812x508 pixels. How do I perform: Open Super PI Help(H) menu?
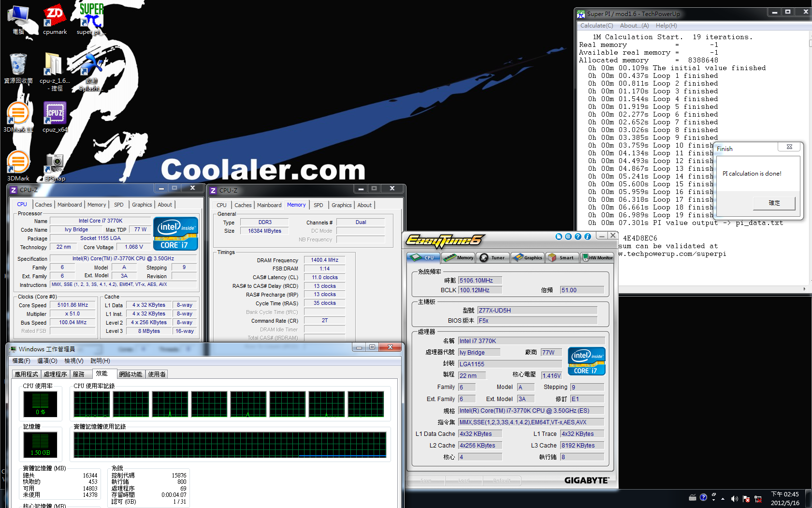pos(666,26)
